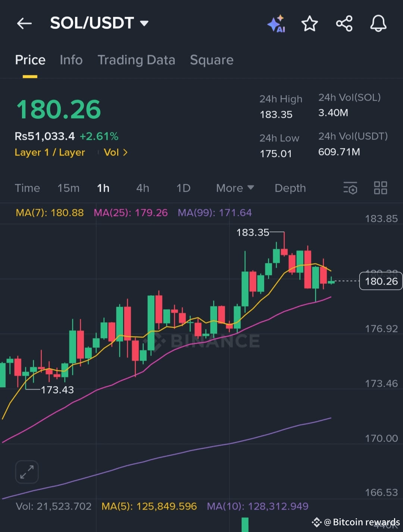Click the 24h Low value 175.01
The height and width of the screenshot is (532, 403).
(x=276, y=154)
